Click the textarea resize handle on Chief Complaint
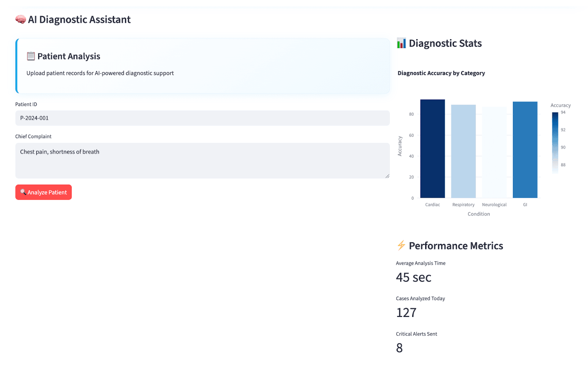This screenshot has width=588, height=368. point(387,176)
